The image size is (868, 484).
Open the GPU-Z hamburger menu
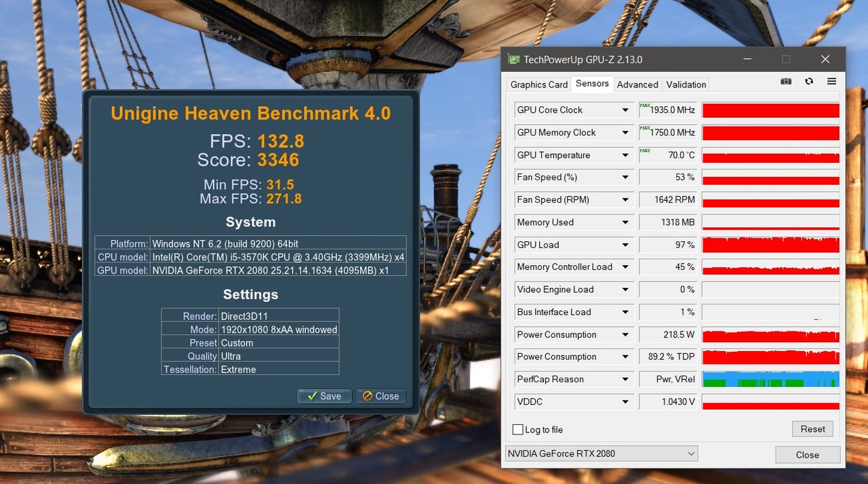(831, 81)
